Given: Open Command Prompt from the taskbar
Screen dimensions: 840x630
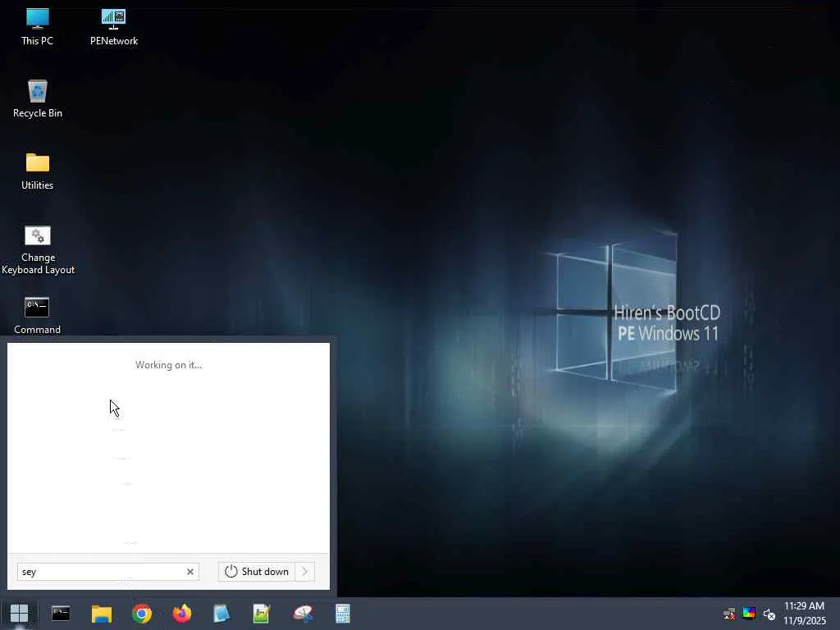Looking at the screenshot, I should pos(61,614).
